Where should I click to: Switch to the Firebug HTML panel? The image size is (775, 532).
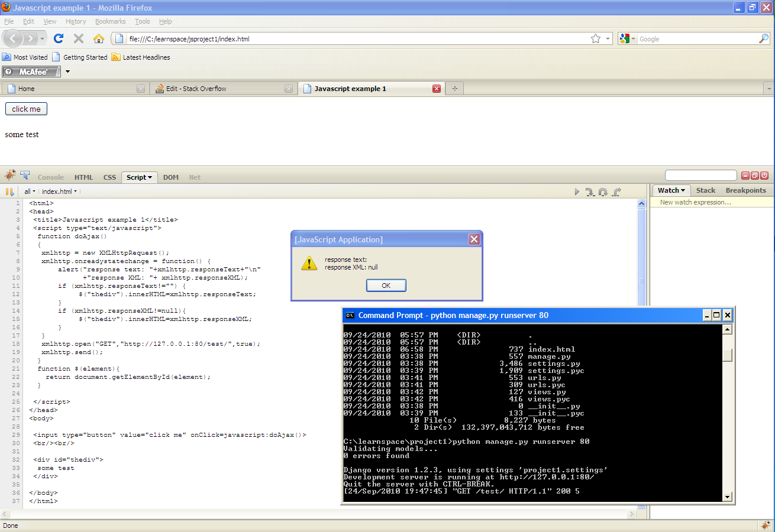tap(83, 177)
